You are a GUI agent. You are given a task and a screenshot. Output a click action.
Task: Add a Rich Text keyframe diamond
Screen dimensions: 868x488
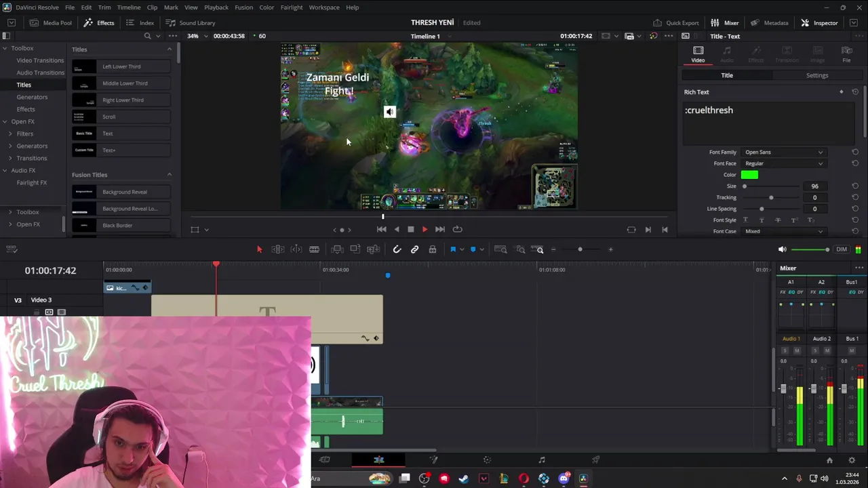842,92
